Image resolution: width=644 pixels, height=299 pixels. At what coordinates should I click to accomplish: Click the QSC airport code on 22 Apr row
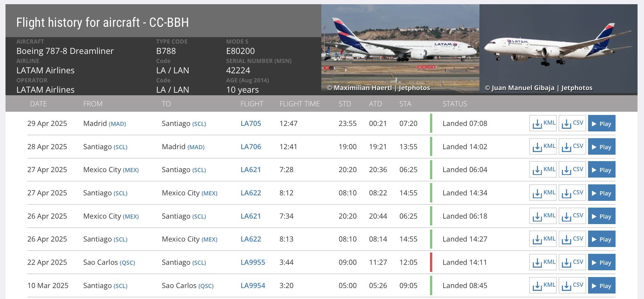[127, 263]
